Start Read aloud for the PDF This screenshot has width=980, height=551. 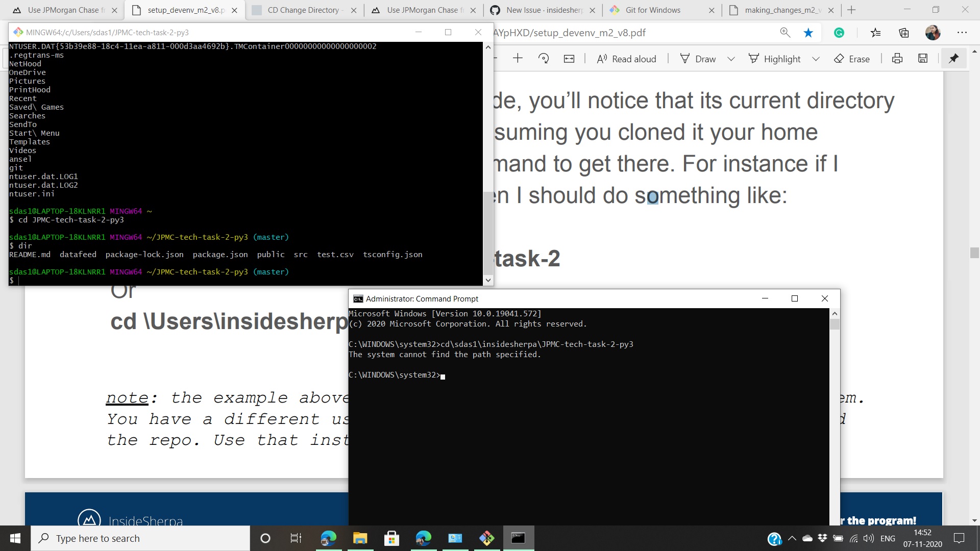[x=626, y=58]
